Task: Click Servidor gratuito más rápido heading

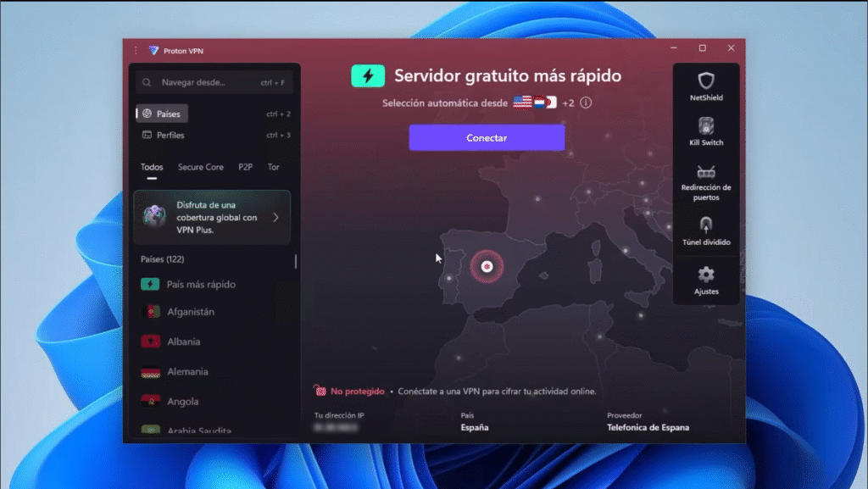Action: [x=508, y=75]
